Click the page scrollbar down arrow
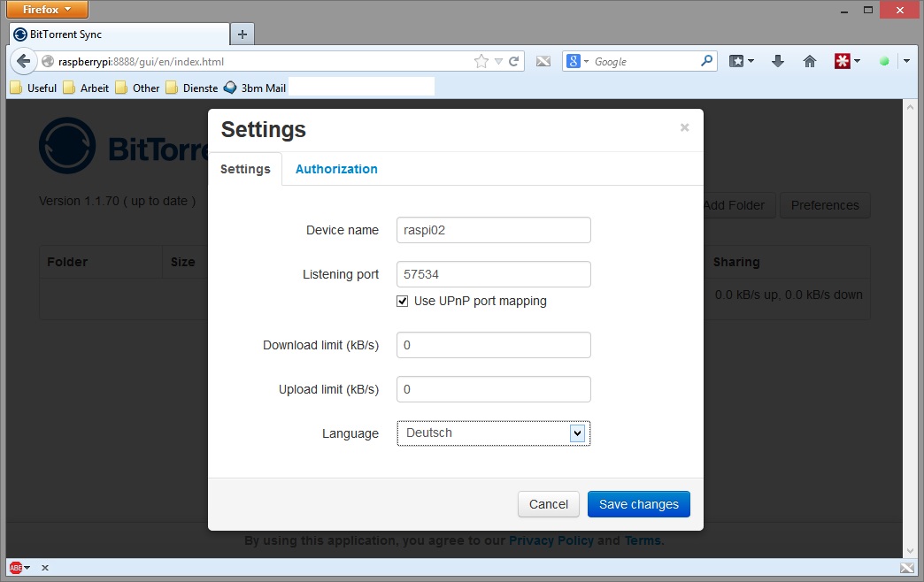This screenshot has width=924, height=582. point(910,551)
